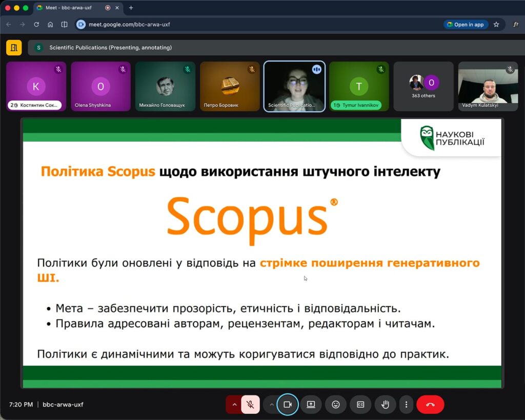Expand the video settings arrow
This screenshot has height=420, width=525.
[x=271, y=405]
